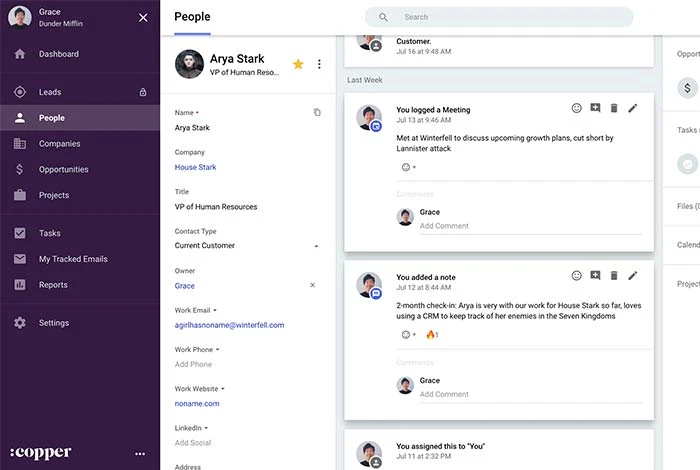Click the lock icon next to Leads
The width and height of the screenshot is (700, 470).
pyautogui.click(x=143, y=92)
